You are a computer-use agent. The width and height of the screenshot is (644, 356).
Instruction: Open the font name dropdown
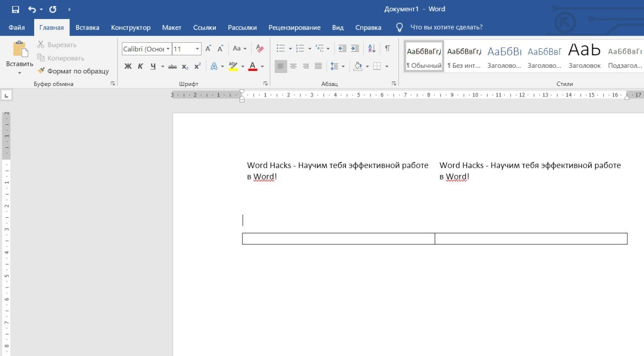(168, 49)
